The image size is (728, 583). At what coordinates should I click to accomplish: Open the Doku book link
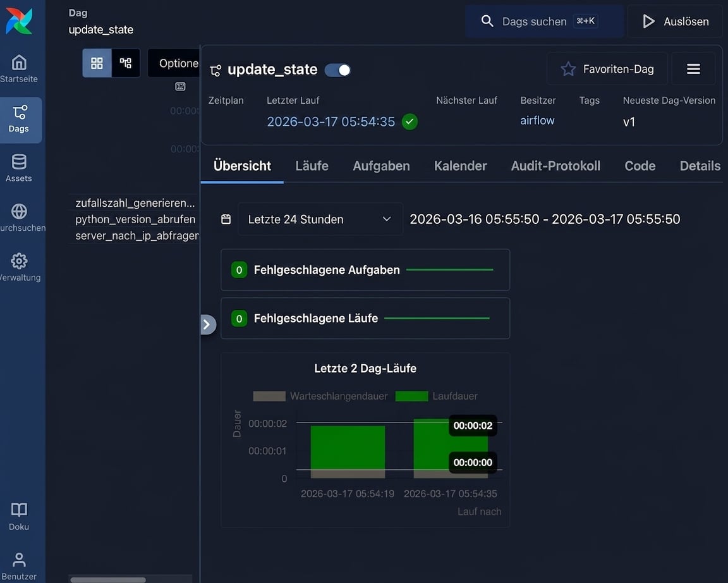pos(19,517)
